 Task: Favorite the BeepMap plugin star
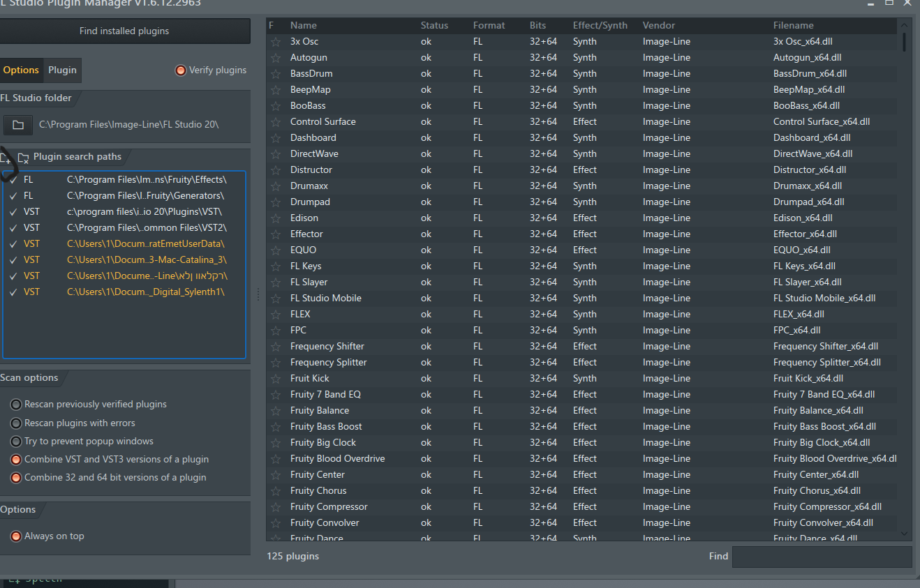pos(276,90)
